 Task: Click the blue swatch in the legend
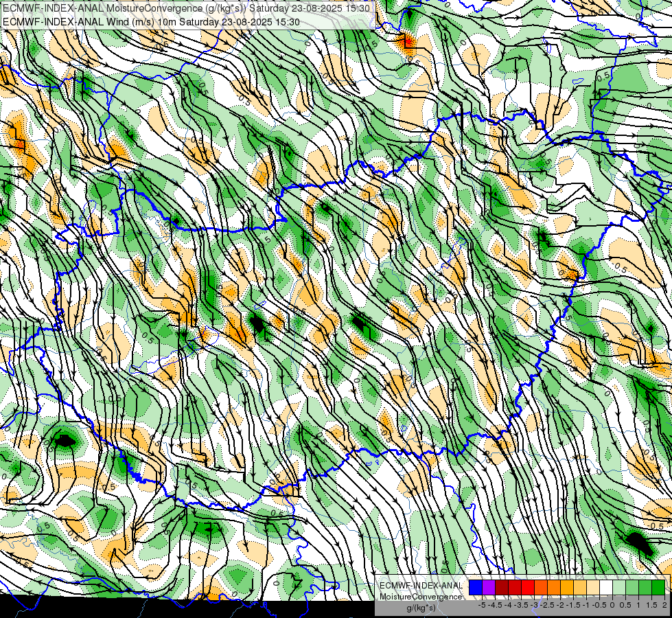[x=475, y=587]
